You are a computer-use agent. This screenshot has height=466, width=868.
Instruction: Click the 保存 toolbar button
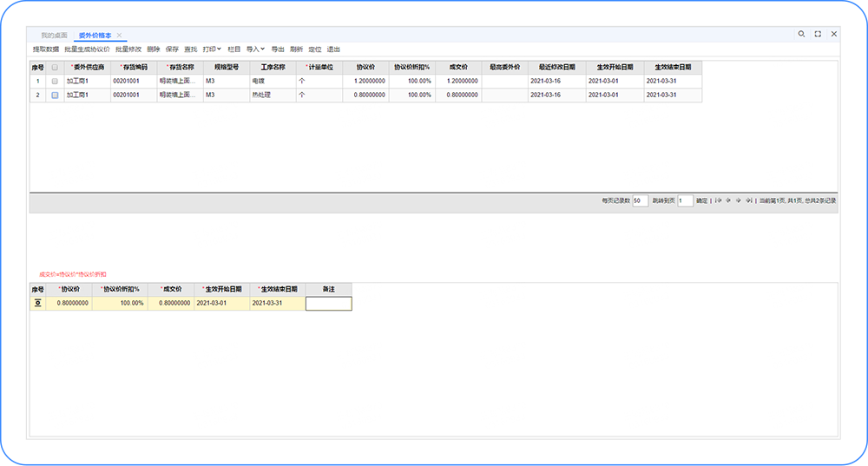click(x=172, y=49)
